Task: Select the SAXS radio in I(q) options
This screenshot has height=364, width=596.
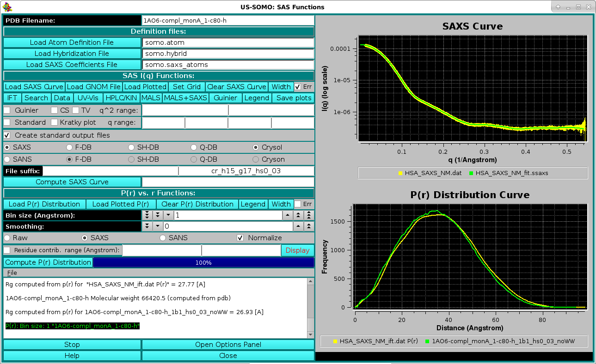Action: [x=7, y=147]
